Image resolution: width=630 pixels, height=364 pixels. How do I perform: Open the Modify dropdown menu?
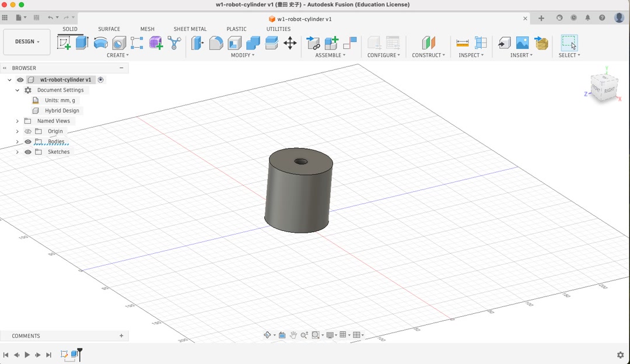click(242, 55)
